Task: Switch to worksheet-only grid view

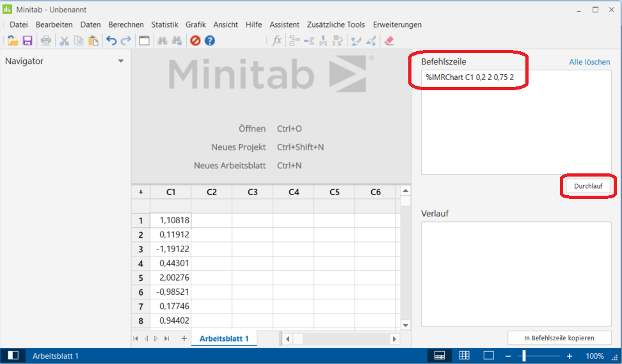Action: click(464, 355)
